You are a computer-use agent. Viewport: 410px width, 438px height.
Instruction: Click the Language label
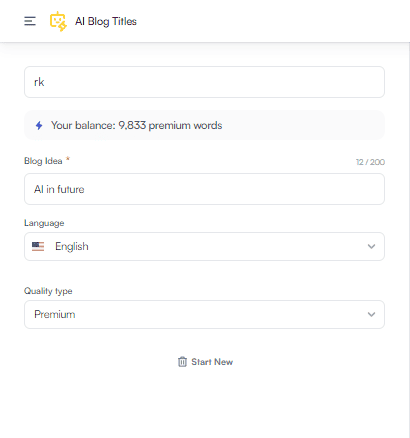click(44, 223)
